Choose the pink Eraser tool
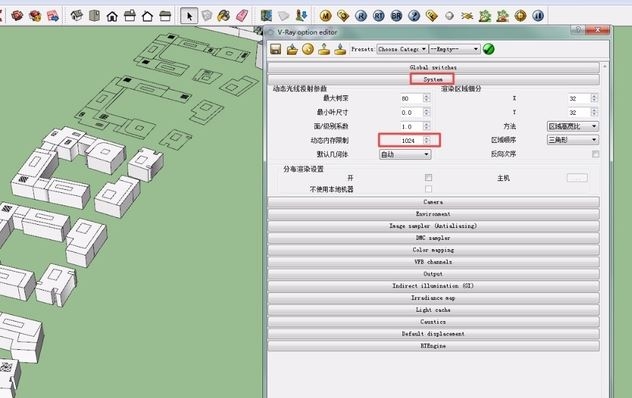Screen dimensions: 632x398 [242, 16]
